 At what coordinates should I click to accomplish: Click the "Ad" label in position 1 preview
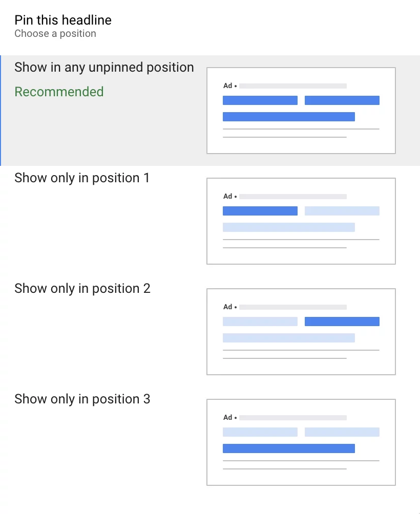pos(228,197)
